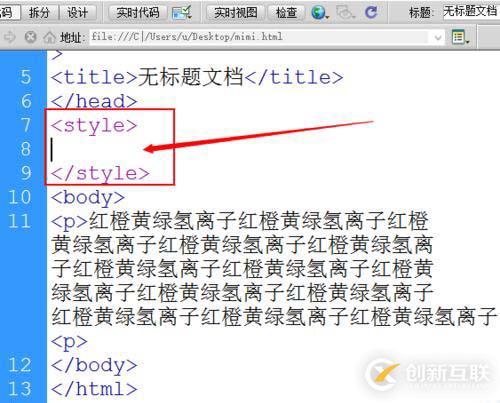This screenshot has width=500, height=403.
Task: Click the file management icon beside globe
Action: click(x=345, y=13)
